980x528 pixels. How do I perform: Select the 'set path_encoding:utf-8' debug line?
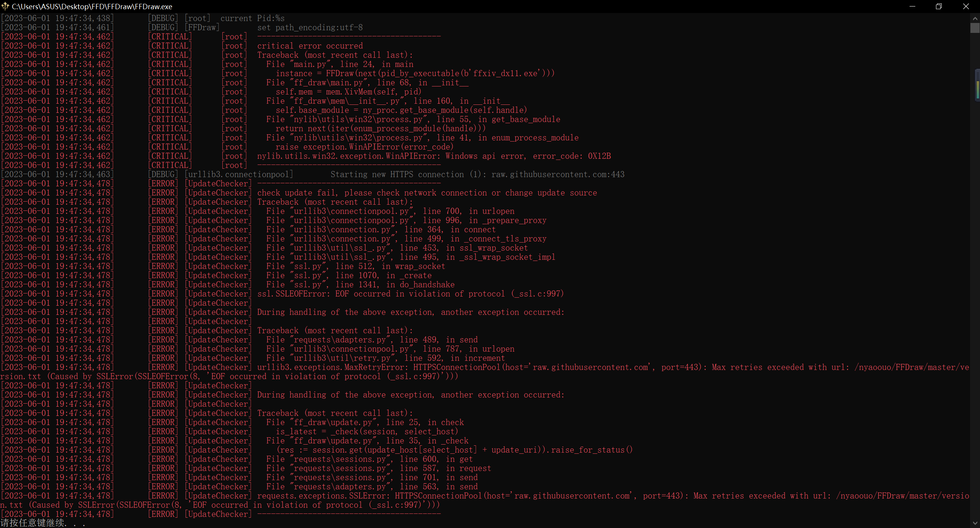310,27
